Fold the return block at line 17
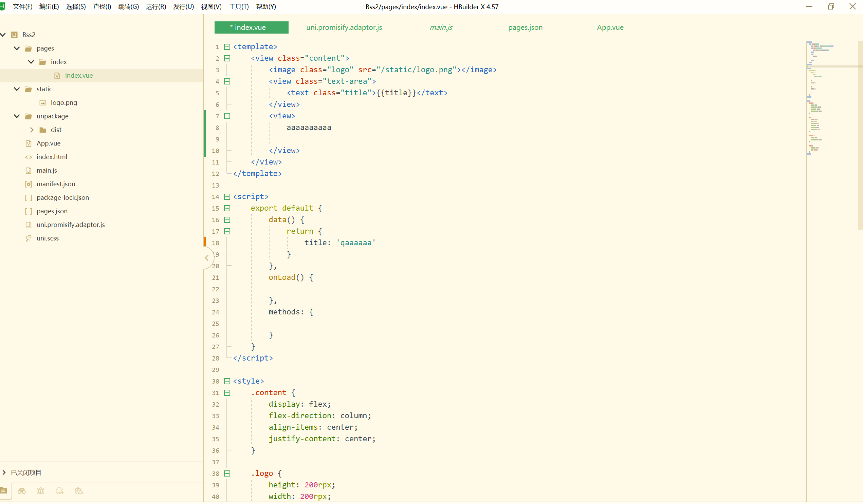Screen dimensions: 863x504 227,231
